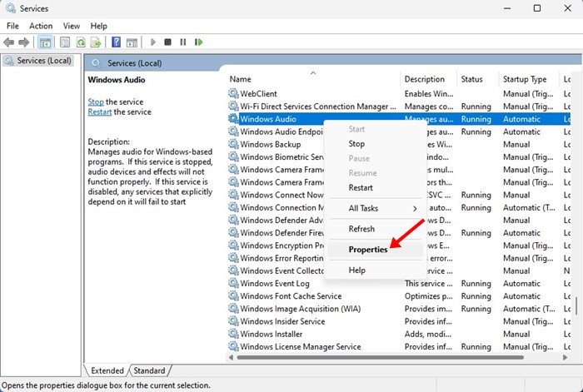Click the Restart the service link
Screen dimensions: 583x392
pos(100,112)
